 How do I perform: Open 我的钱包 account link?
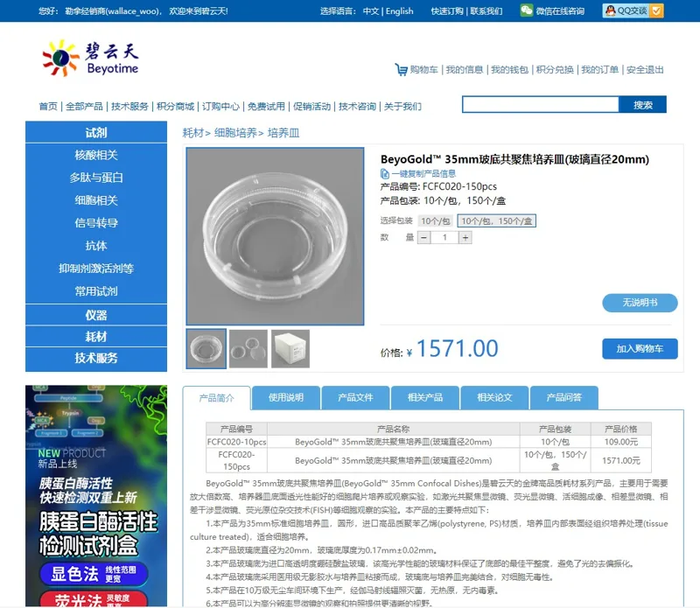point(509,70)
